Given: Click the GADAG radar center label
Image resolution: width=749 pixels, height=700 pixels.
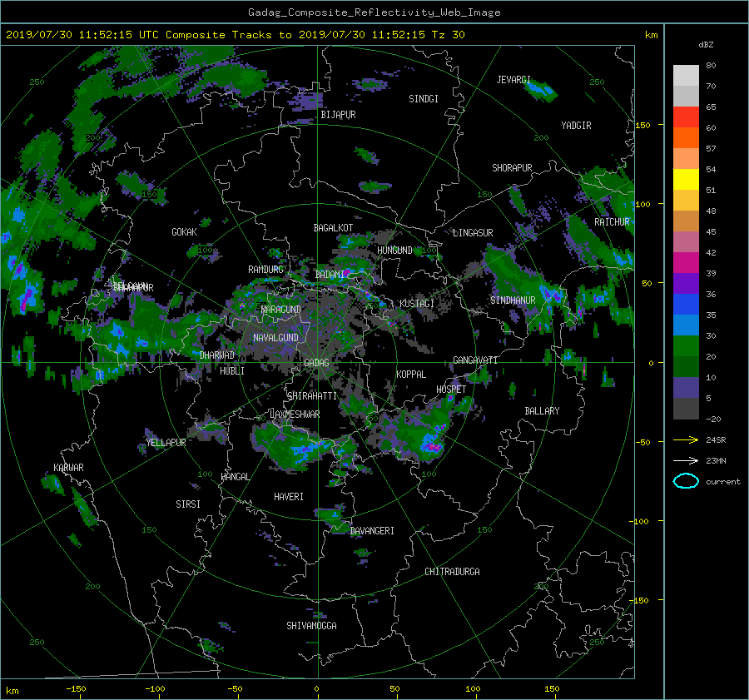Looking at the screenshot, I should point(316,363).
